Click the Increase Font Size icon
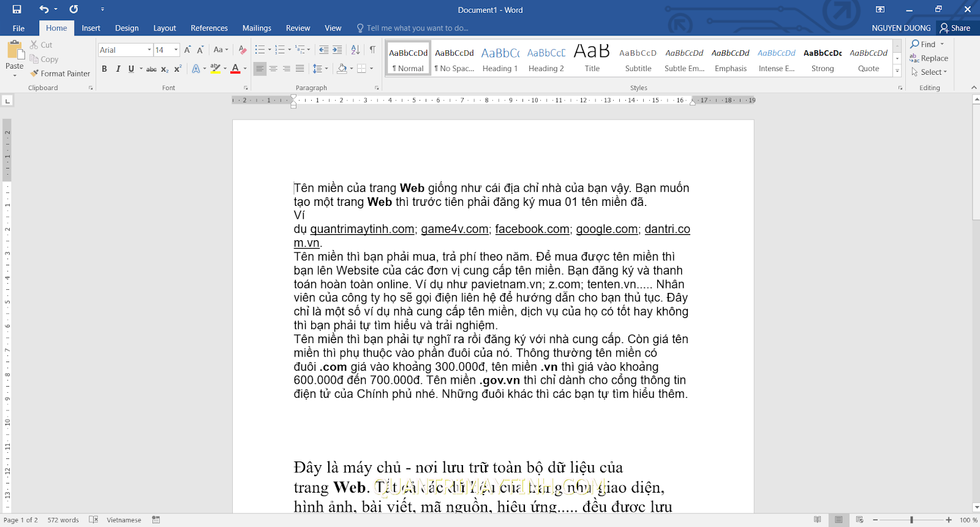Viewport: 980px width, 527px height. [x=187, y=50]
